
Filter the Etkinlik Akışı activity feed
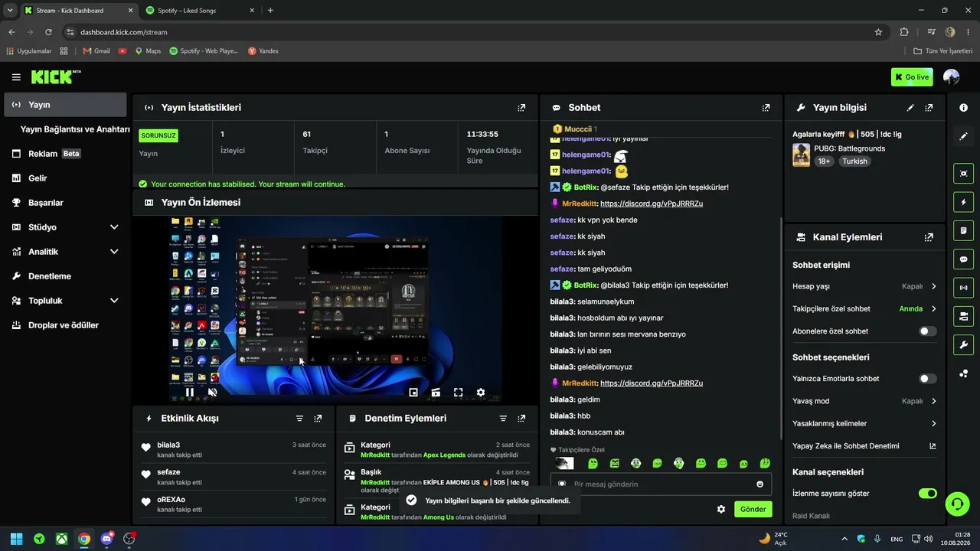coord(299,419)
